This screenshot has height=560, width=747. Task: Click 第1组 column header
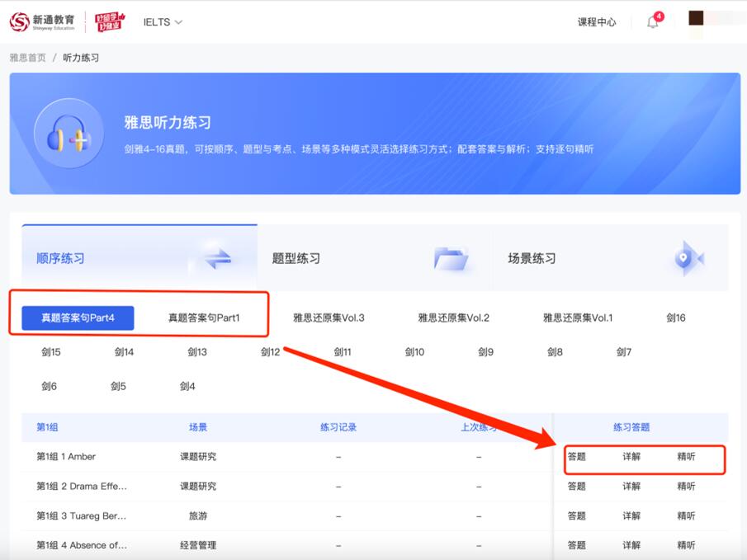click(47, 427)
